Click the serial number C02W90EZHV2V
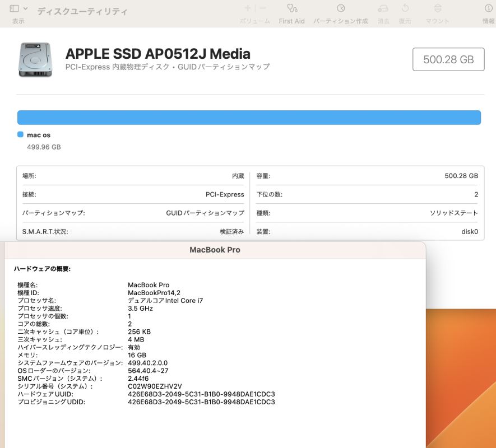This screenshot has height=448, width=496. click(x=155, y=386)
